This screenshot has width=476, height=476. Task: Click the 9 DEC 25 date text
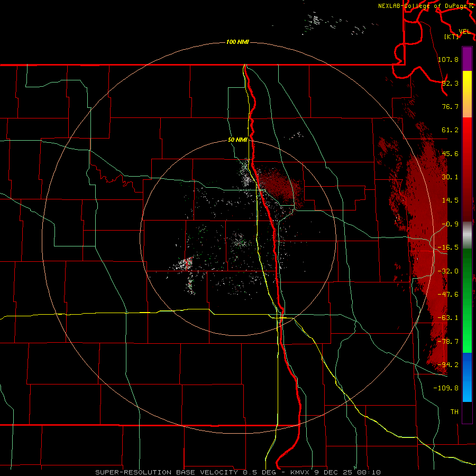pos(334,472)
